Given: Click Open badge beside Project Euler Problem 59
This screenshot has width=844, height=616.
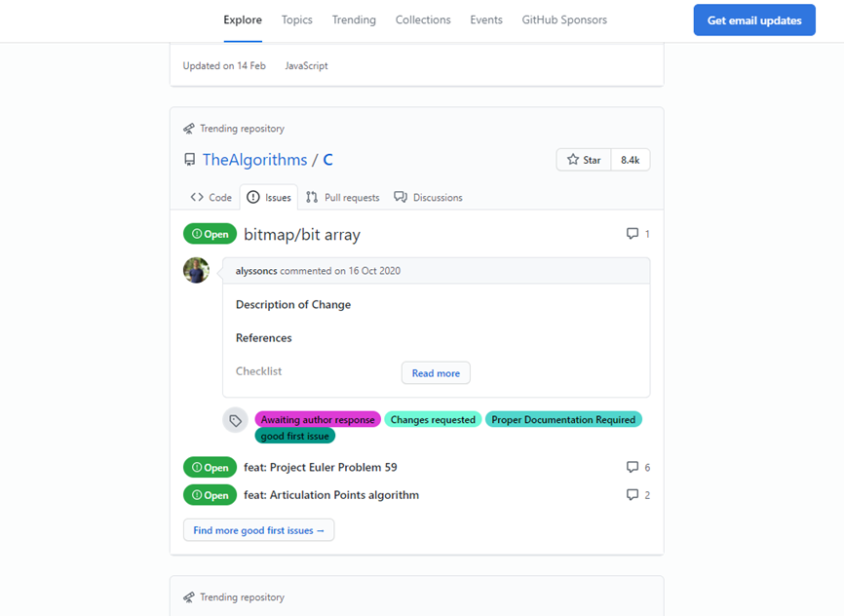Looking at the screenshot, I should point(210,468).
